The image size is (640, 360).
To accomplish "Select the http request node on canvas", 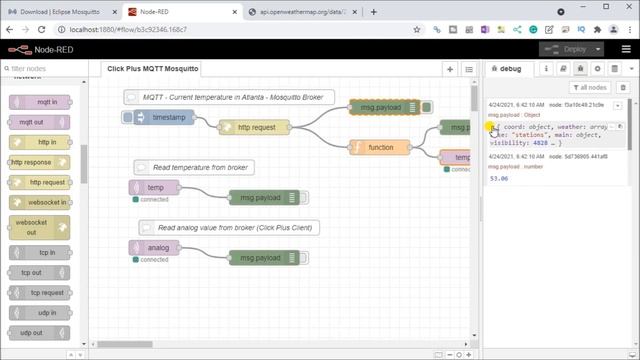I will [254, 127].
